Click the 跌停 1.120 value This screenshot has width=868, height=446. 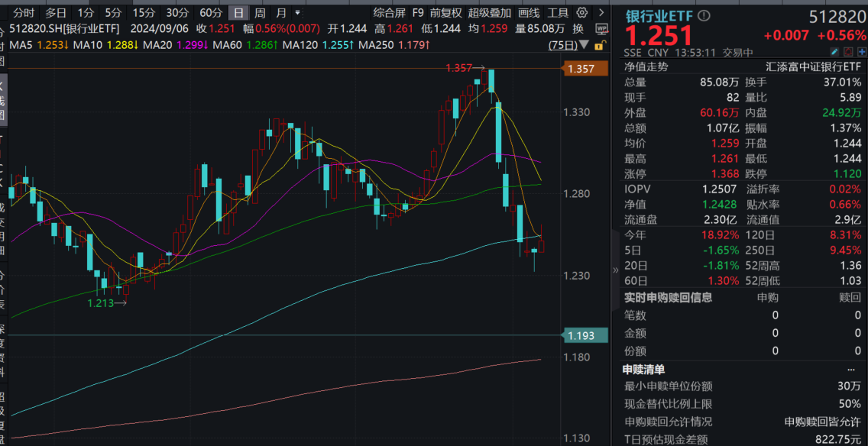[x=848, y=174]
